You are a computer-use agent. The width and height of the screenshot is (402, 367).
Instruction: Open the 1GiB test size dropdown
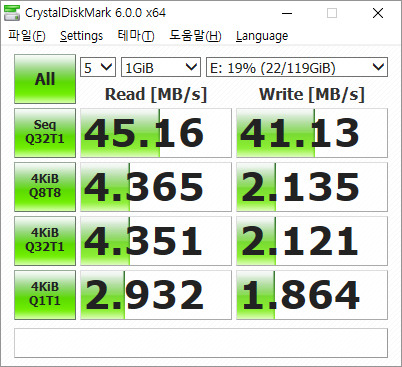[161, 67]
